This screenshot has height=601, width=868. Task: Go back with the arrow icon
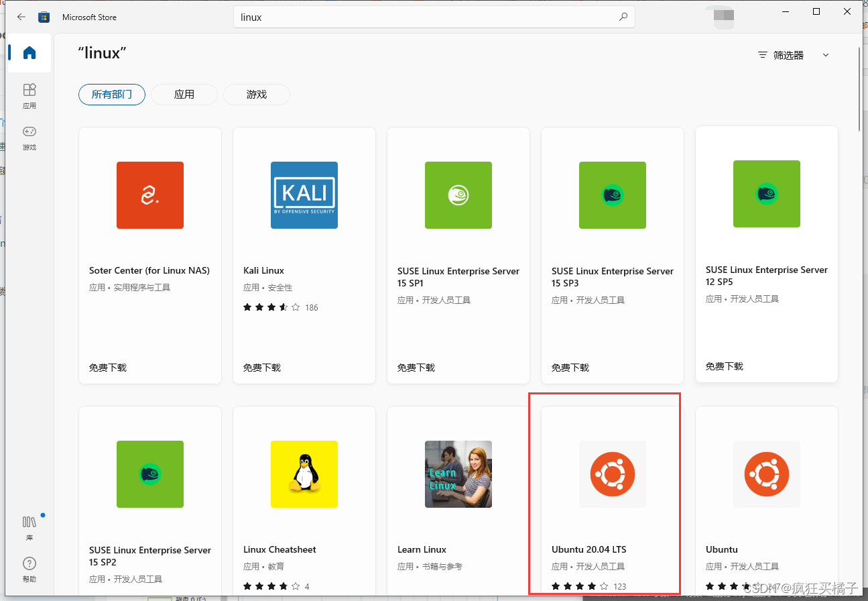click(21, 17)
